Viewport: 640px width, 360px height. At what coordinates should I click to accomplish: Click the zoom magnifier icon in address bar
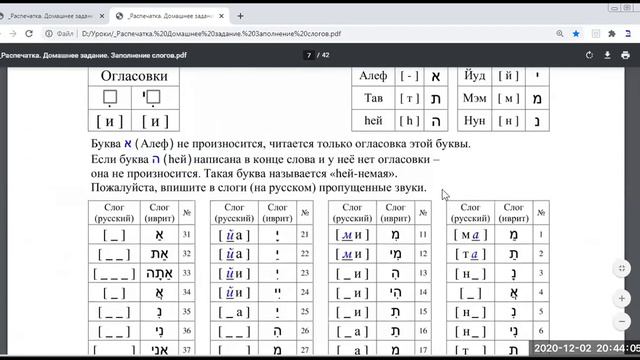pos(560,33)
